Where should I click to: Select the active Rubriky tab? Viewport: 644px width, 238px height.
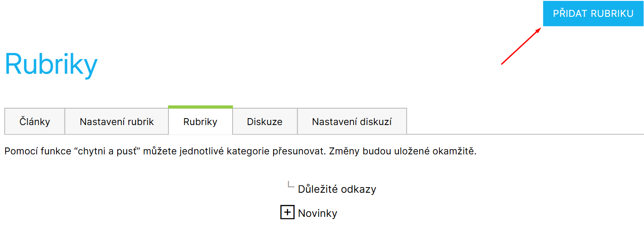[x=200, y=122]
